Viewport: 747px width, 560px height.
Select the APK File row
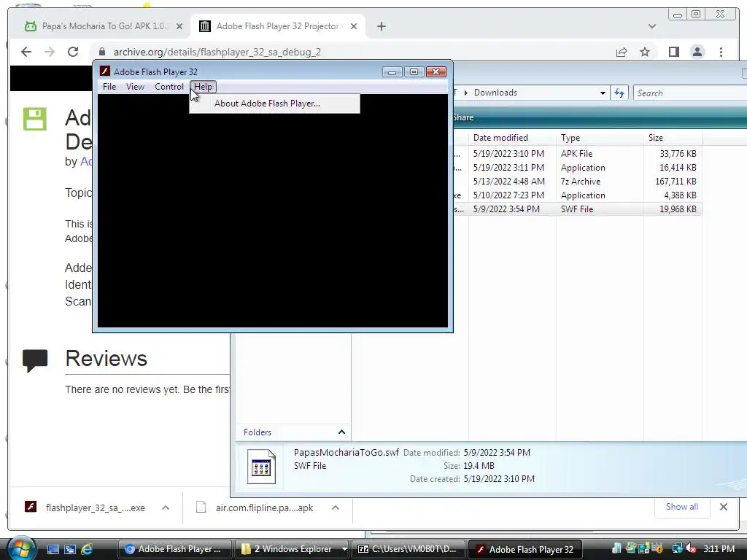577,154
